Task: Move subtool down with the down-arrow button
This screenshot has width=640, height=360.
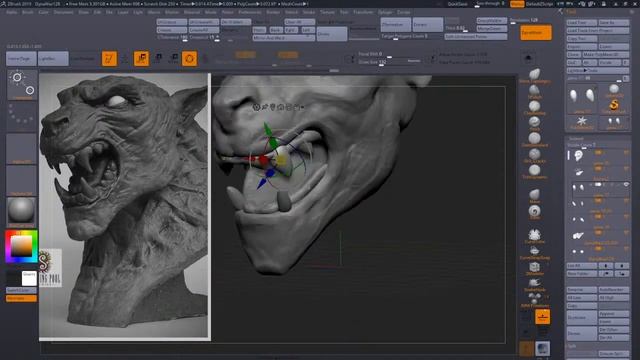Action: 622,266
